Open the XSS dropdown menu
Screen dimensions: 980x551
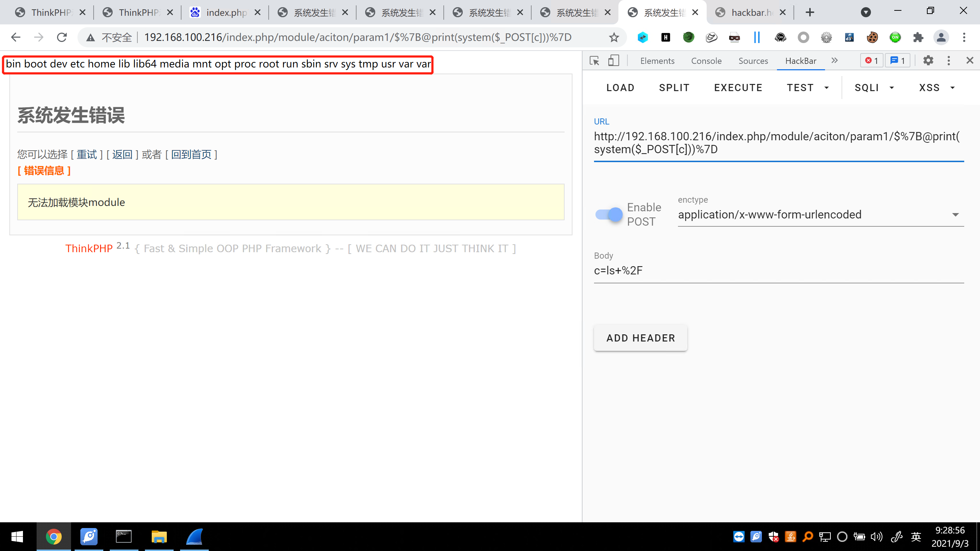click(937, 88)
